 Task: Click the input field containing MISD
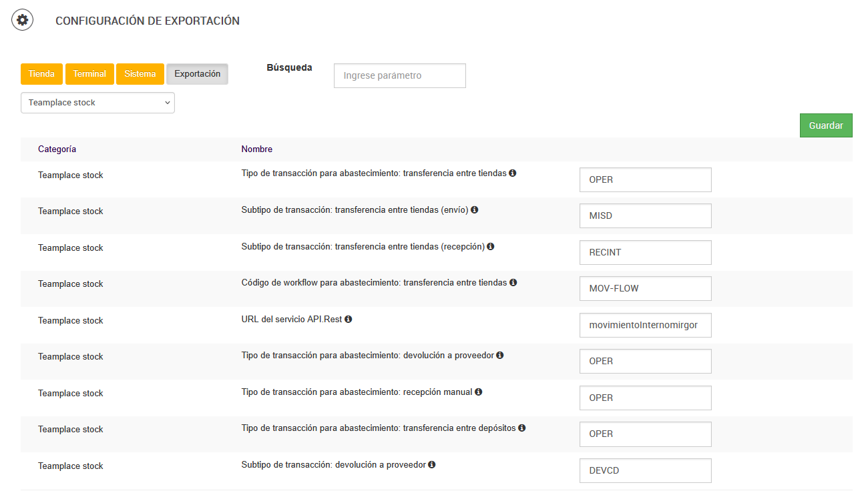tap(645, 216)
